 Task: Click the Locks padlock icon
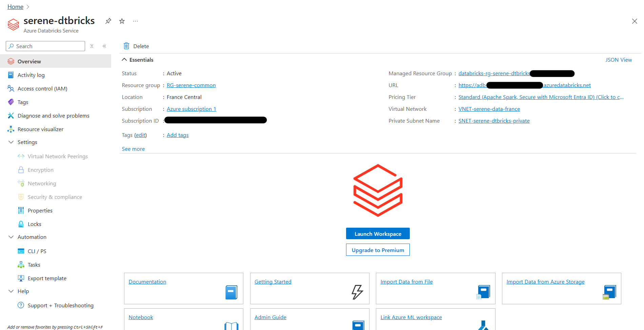click(21, 224)
